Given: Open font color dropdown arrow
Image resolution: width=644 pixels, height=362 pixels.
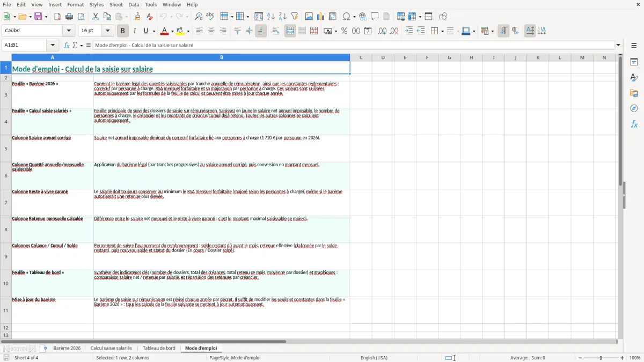Looking at the screenshot, I should pyautogui.click(x=172, y=31).
